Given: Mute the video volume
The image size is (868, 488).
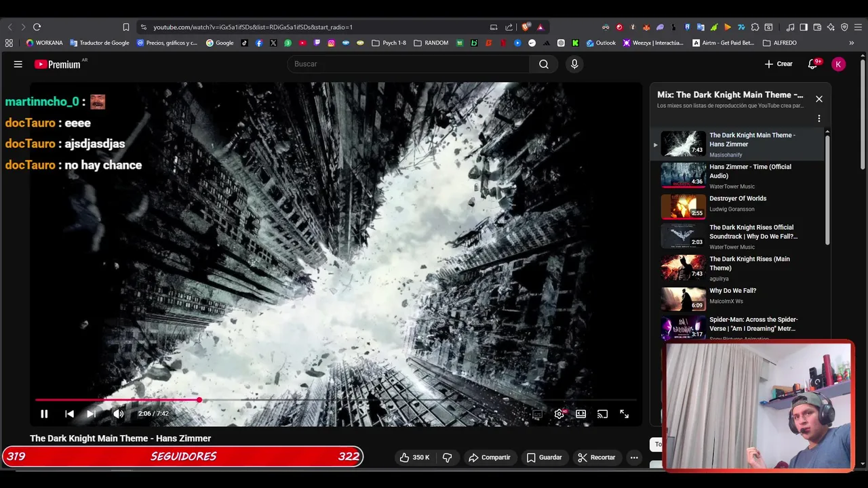Looking at the screenshot, I should 119,413.
